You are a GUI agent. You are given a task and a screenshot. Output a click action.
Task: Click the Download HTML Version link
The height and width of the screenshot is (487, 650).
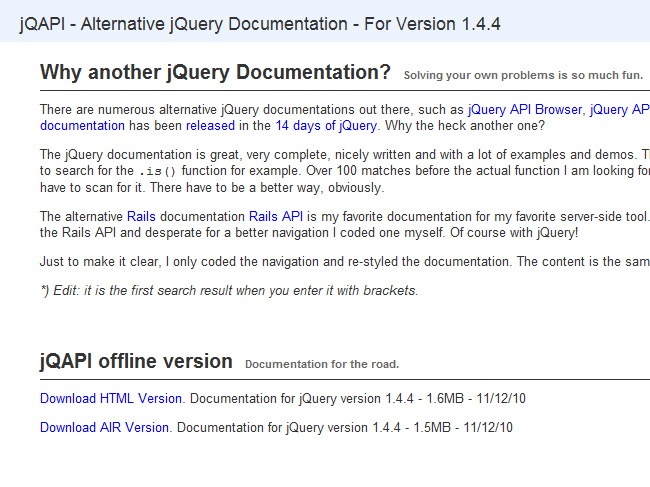pyautogui.click(x=111, y=398)
